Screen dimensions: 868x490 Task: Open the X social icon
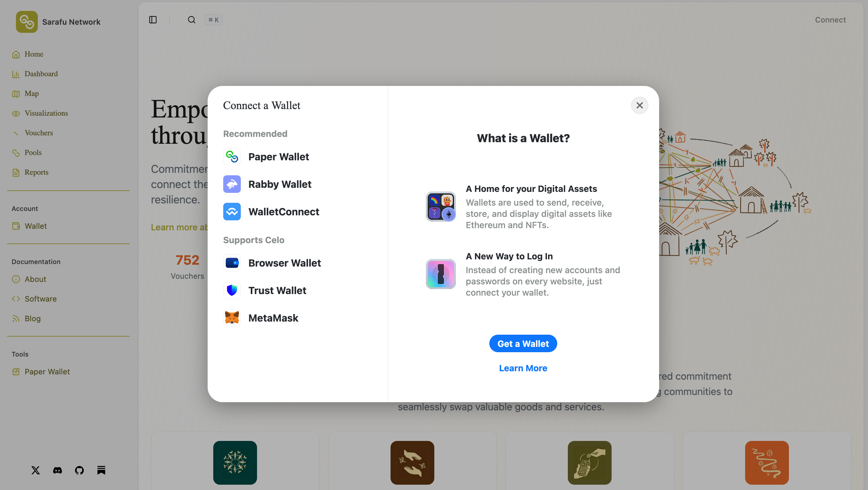[x=35, y=470]
